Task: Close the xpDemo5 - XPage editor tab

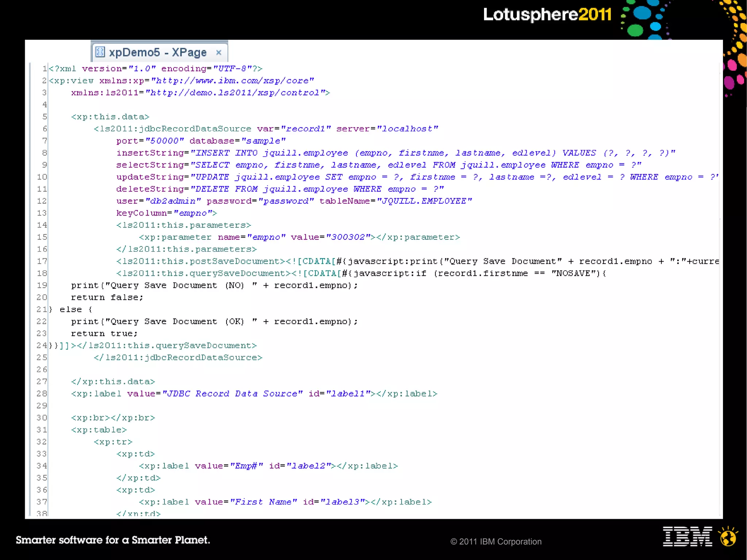Action: 218,53
